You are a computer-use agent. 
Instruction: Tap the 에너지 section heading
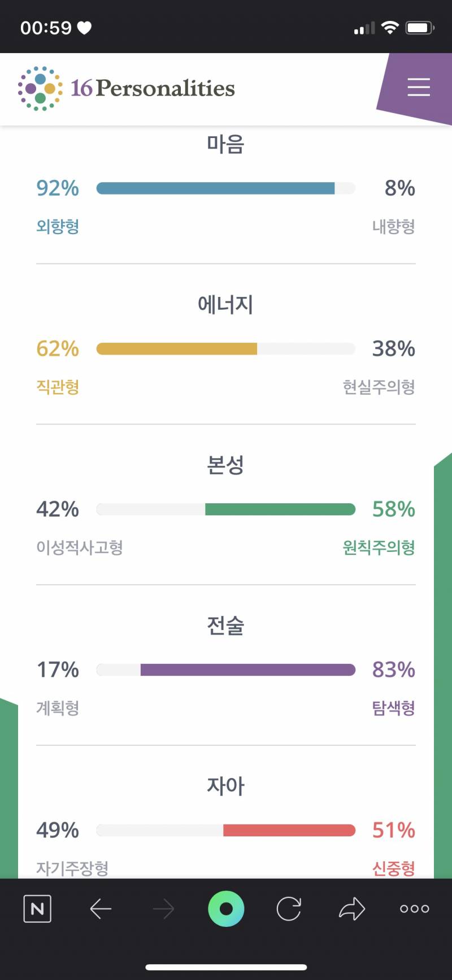[x=226, y=304]
